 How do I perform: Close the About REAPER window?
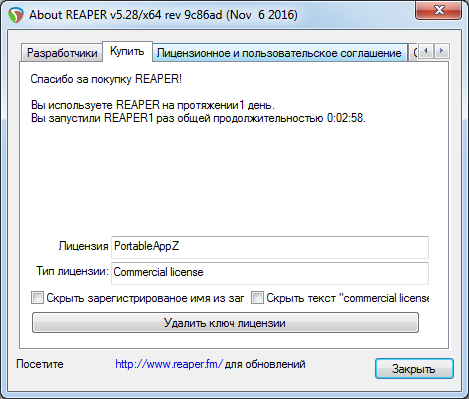(x=438, y=11)
